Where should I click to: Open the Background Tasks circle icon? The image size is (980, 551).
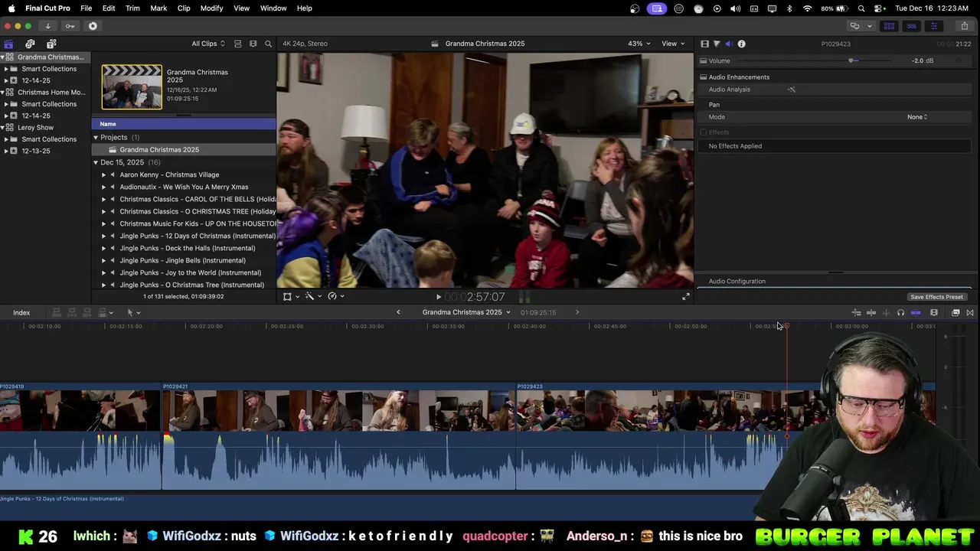93,26
